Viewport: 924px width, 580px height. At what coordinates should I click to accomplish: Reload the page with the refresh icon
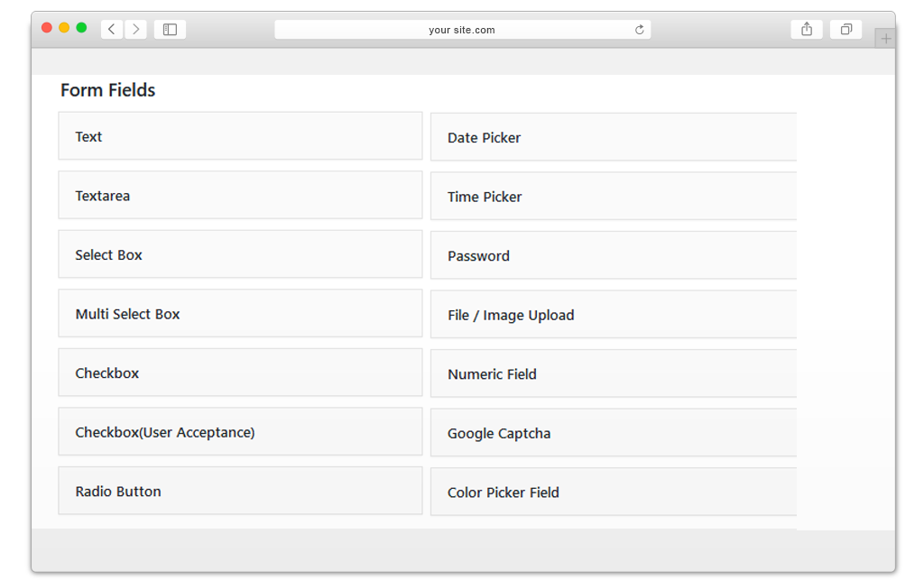640,30
